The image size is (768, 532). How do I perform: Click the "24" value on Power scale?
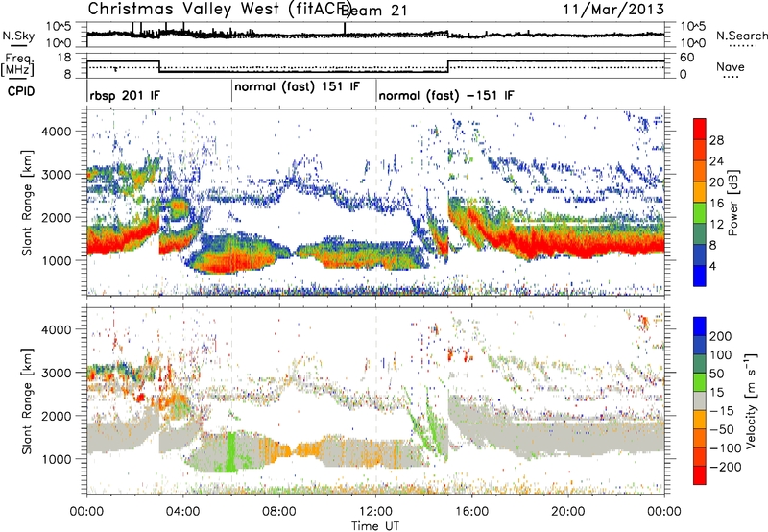pyautogui.click(x=716, y=161)
